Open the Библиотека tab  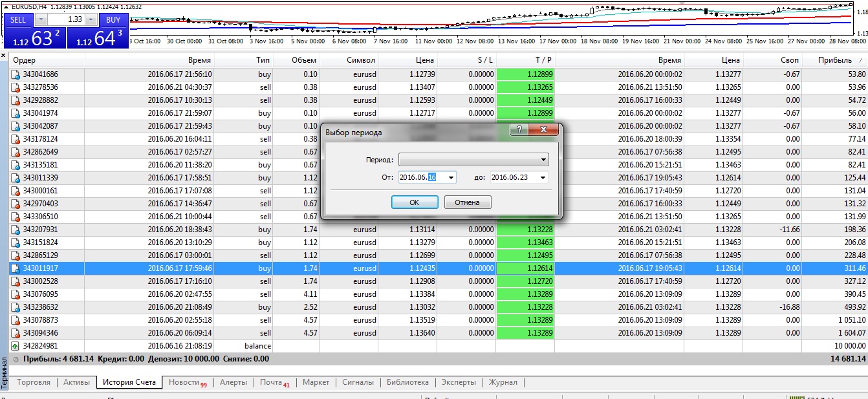click(407, 382)
